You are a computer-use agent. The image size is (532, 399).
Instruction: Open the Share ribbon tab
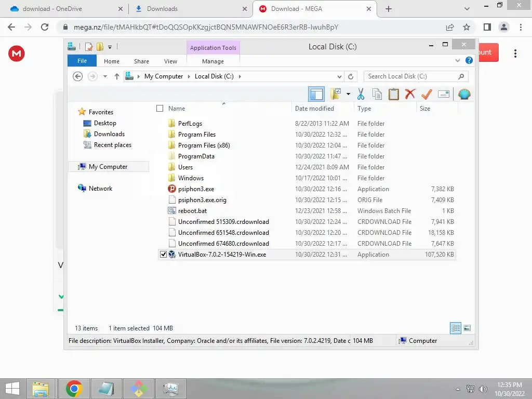(x=141, y=61)
